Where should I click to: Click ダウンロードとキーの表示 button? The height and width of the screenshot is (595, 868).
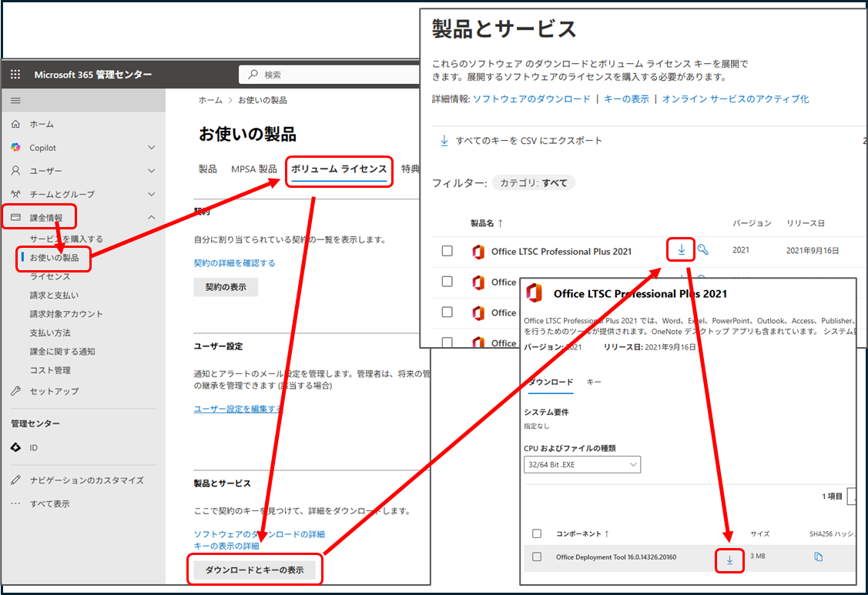click(x=255, y=570)
